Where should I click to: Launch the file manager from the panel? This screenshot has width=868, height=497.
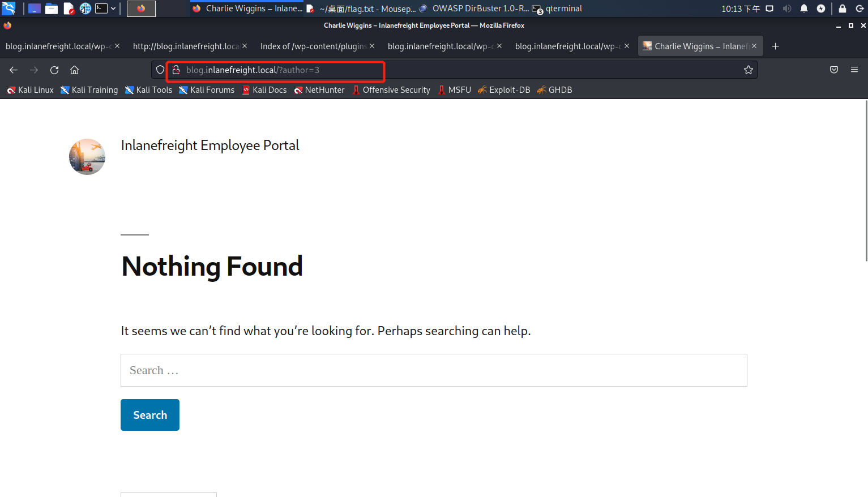click(x=52, y=8)
